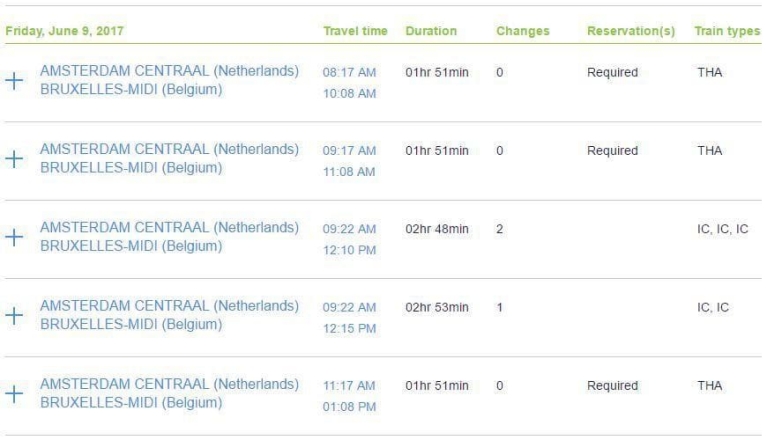Click Amsterdam Centraal link in 08:17 AM row
Viewport: 767px width, 440px height.
[x=169, y=70]
